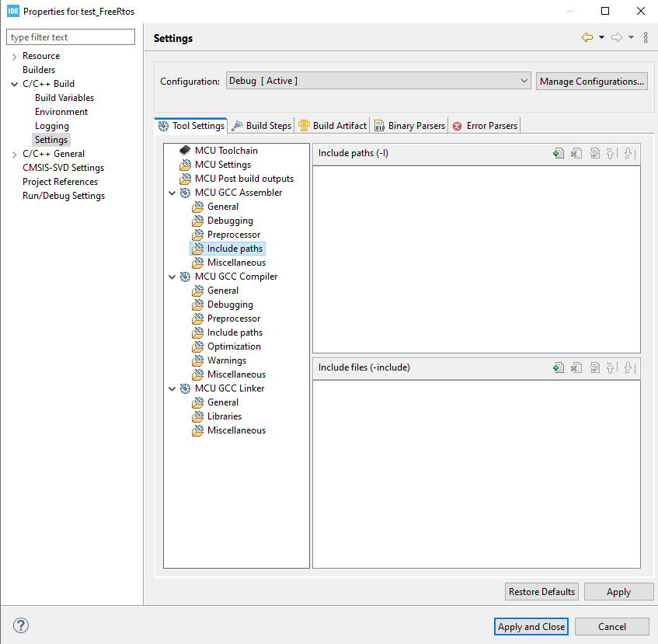Open Linker Libraries settings
This screenshot has width=658, height=644.
pos(217,416)
